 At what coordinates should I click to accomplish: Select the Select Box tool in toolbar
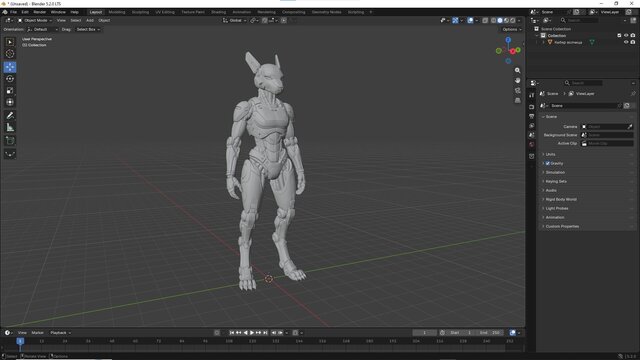pyautogui.click(x=10, y=42)
